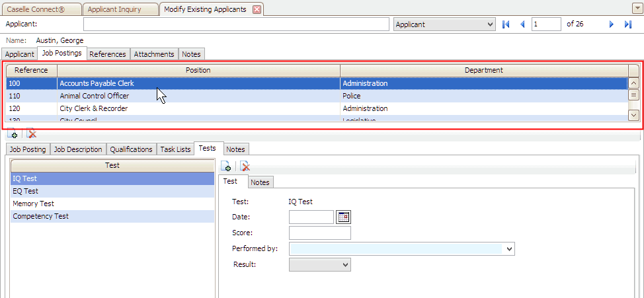Switch to the References tab
Image resolution: width=644 pixels, height=298 pixels.
click(108, 54)
